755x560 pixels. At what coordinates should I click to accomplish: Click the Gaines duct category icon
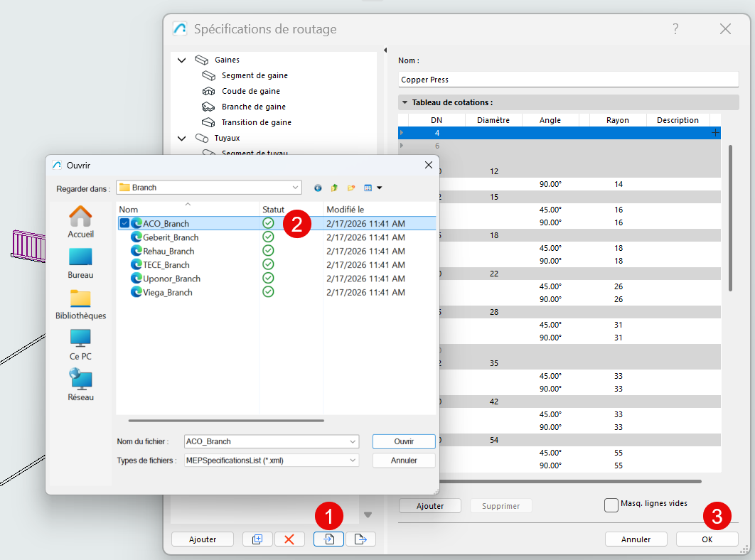(x=201, y=60)
